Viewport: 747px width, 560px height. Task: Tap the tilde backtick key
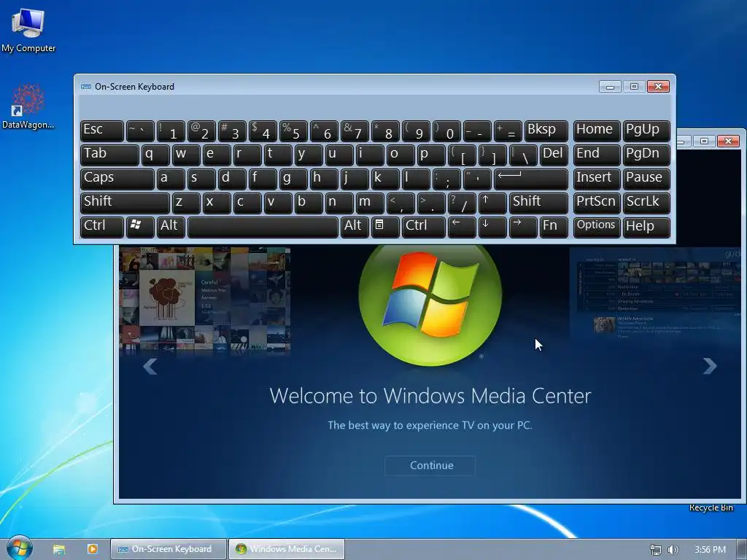pyautogui.click(x=140, y=131)
